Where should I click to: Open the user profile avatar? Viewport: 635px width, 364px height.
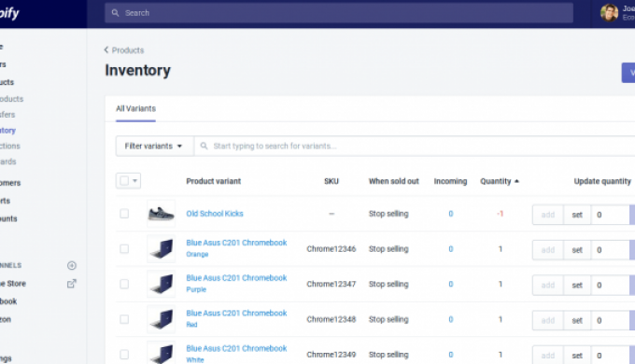click(609, 13)
